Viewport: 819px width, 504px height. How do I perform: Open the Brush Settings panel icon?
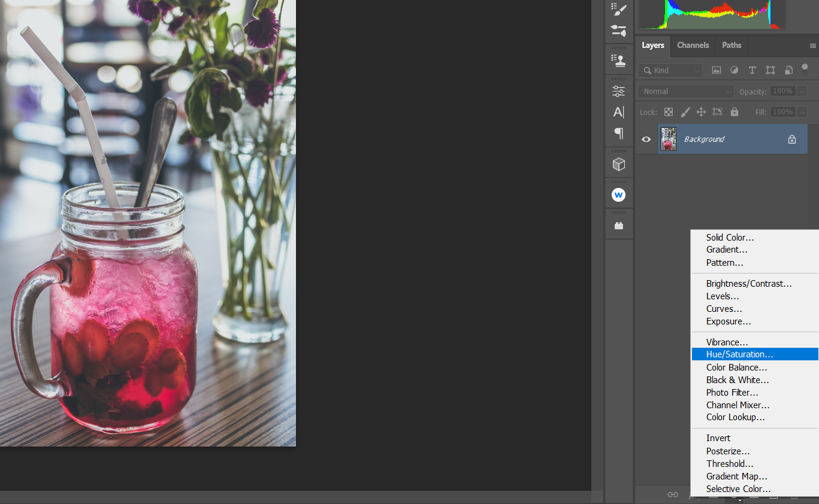[619, 31]
